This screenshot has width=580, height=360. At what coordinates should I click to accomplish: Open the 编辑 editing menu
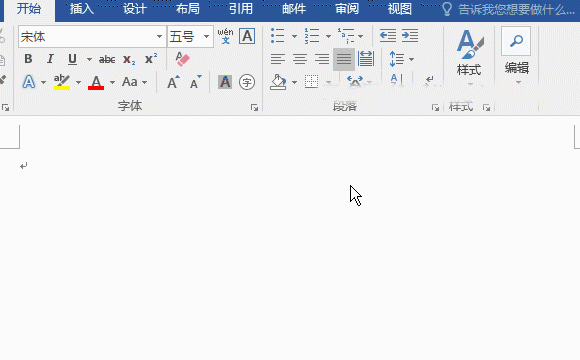[x=516, y=56]
